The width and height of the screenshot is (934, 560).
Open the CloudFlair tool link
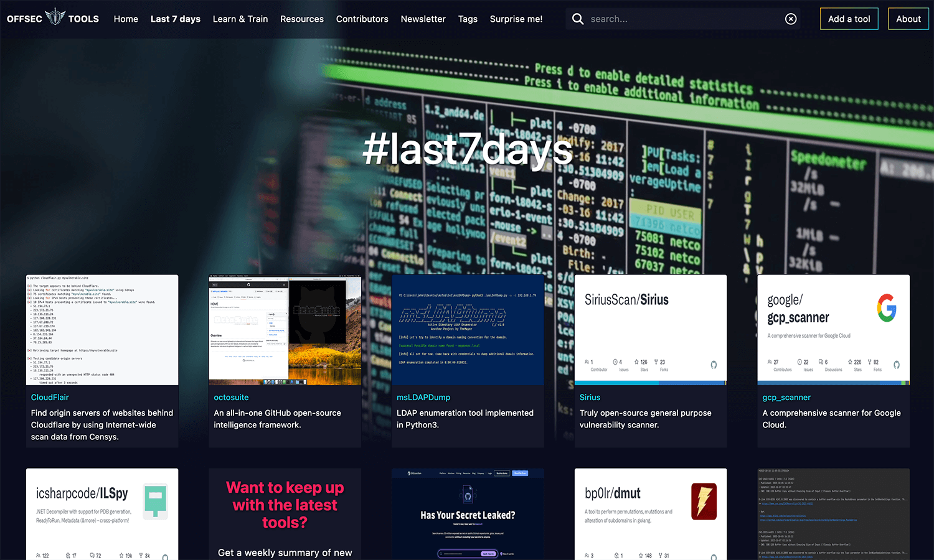(50, 397)
